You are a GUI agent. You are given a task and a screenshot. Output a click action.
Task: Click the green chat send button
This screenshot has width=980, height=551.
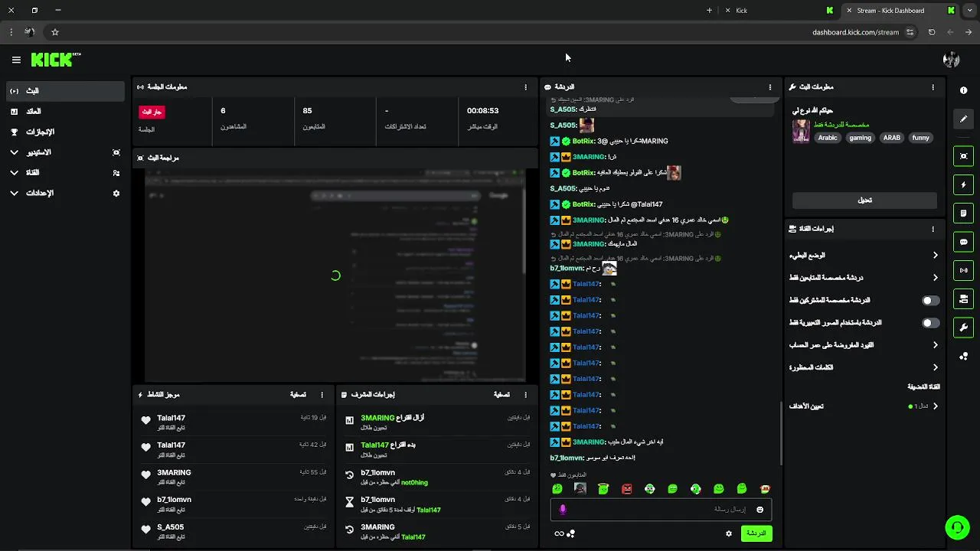pos(756,533)
